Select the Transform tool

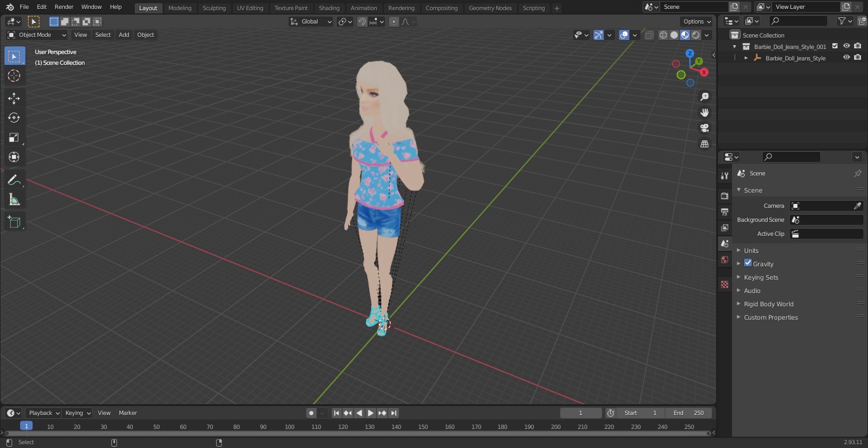point(14,157)
